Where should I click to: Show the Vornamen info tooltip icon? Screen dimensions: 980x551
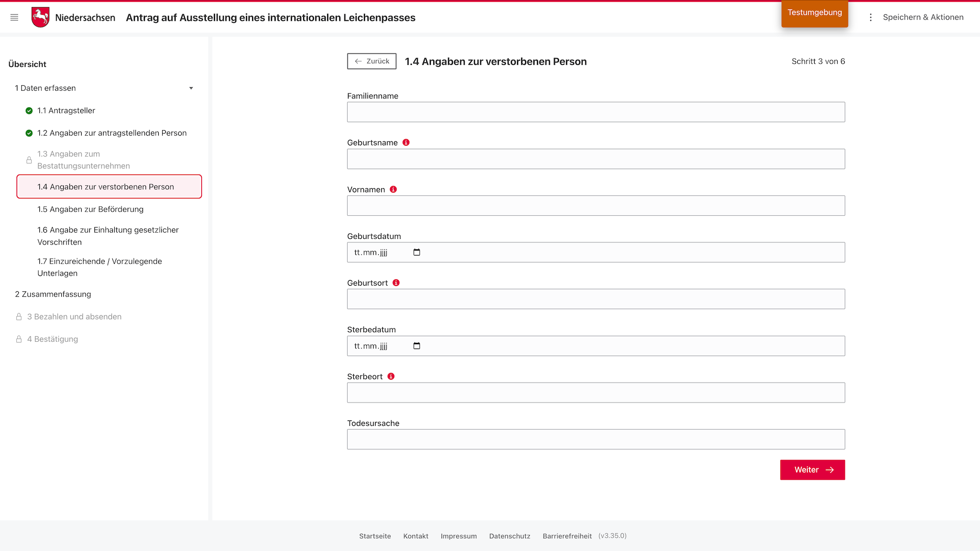coord(393,189)
